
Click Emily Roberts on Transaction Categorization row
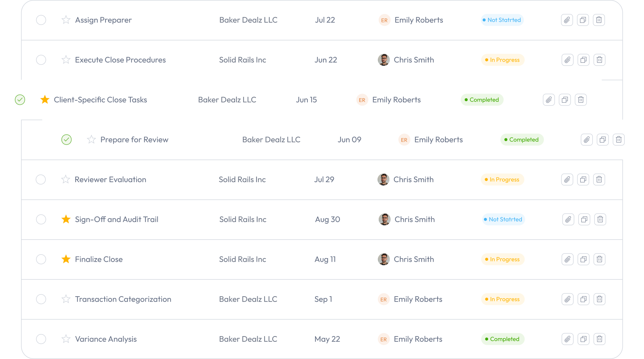tap(418, 299)
